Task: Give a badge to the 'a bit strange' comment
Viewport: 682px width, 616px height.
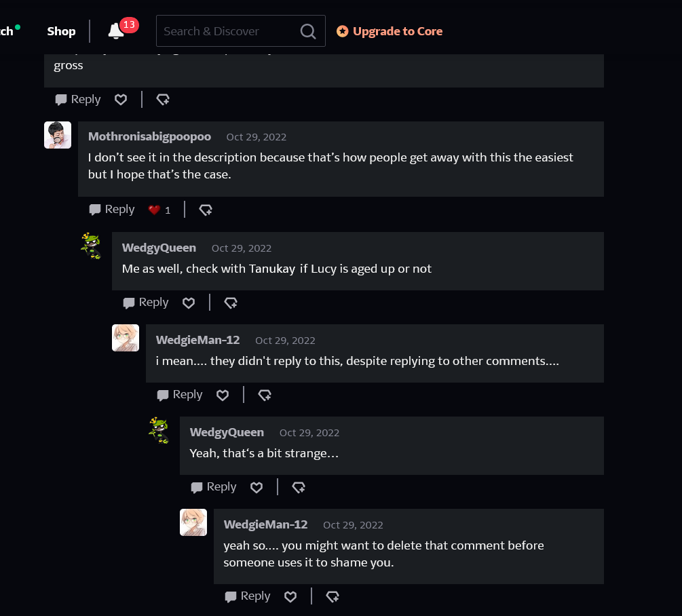Action: click(299, 487)
